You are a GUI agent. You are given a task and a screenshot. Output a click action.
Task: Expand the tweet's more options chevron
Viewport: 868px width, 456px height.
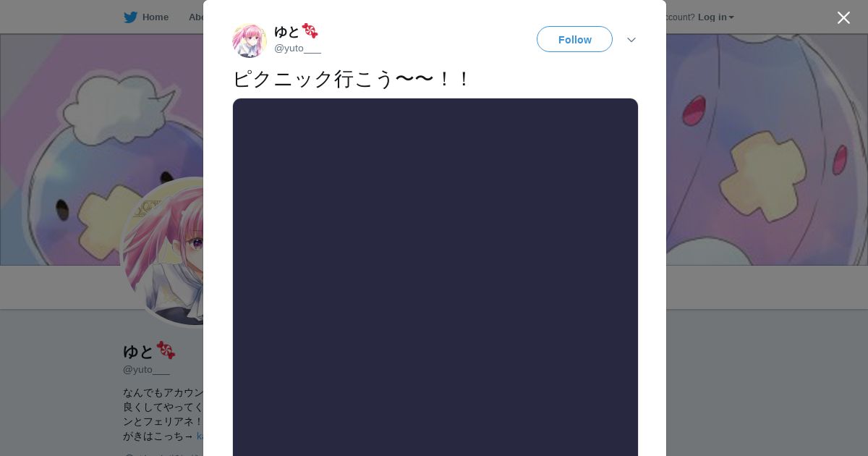[x=631, y=40]
